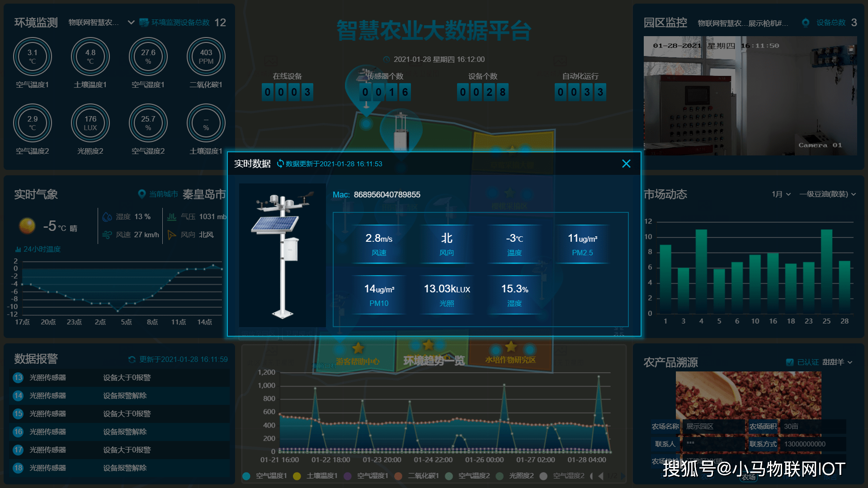Screen dimensions: 868x488
Task: Click the 土壤温度1 gauge showing 4.8℃
Action: coord(90,56)
